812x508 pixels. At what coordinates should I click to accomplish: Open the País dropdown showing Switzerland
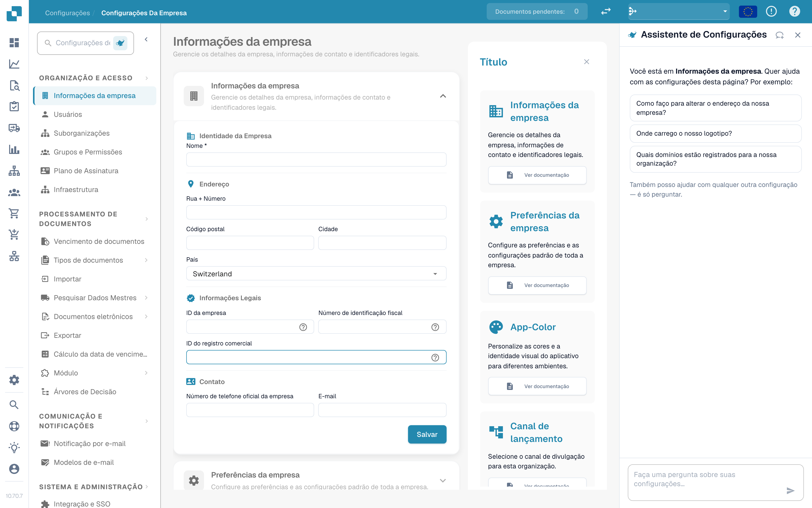tap(316, 274)
